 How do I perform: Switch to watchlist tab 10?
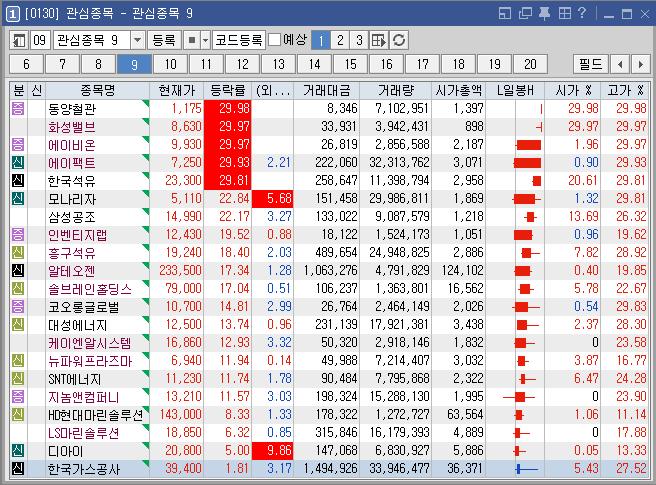tap(170, 64)
